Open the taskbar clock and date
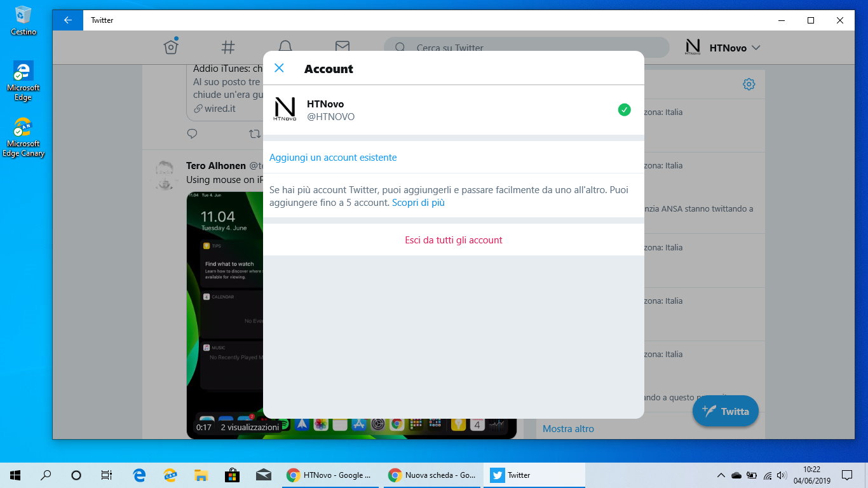 811,475
